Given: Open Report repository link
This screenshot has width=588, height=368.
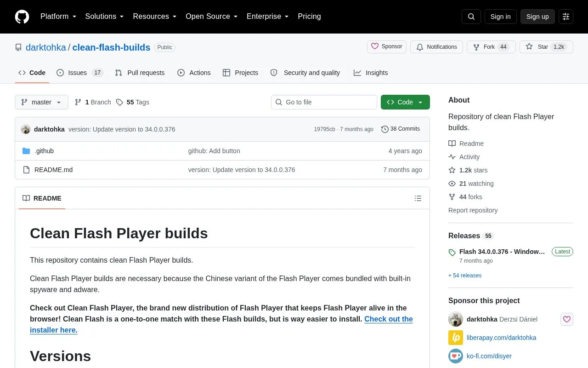Looking at the screenshot, I should coord(473,210).
